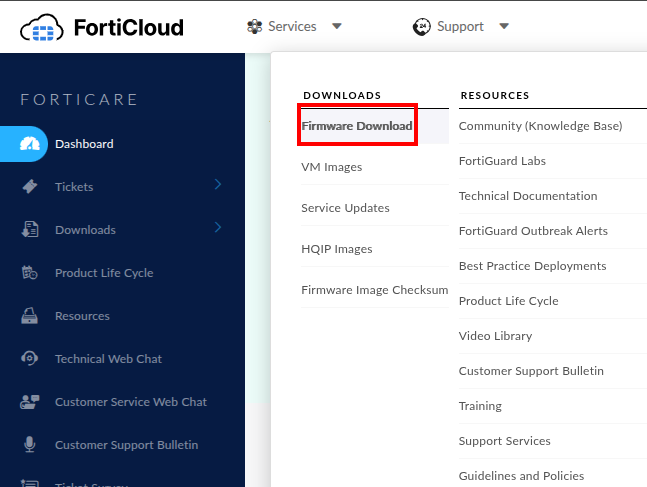Open the Technical Documentation link
647x487 pixels.
pyautogui.click(x=528, y=196)
